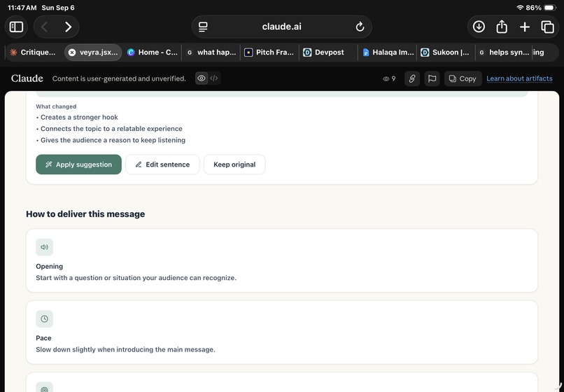
Task: Click the 'How to deliver this message' heading
Action: click(x=85, y=214)
